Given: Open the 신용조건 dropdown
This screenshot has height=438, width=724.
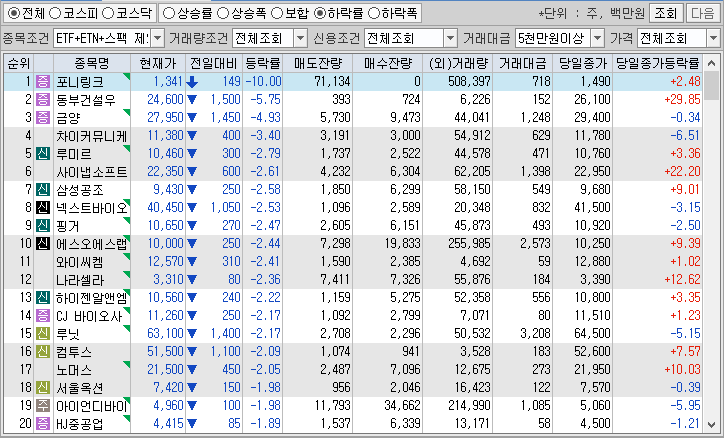Looking at the screenshot, I should 451,38.
